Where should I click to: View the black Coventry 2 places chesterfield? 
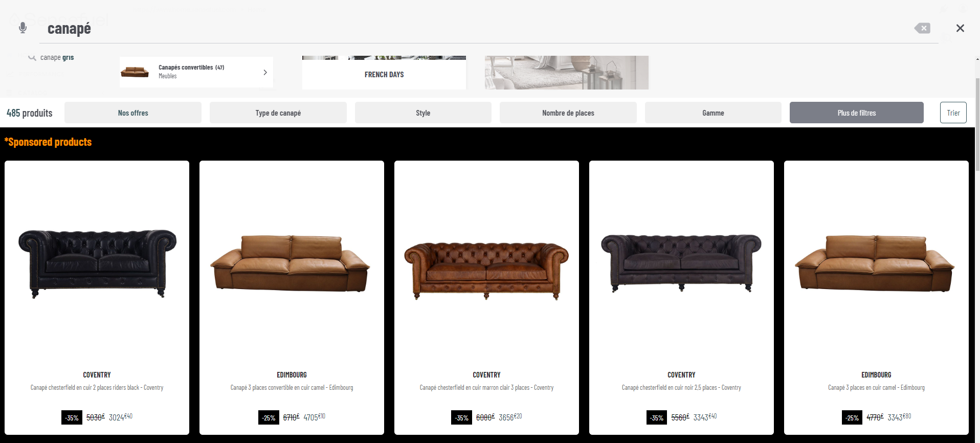pyautogui.click(x=97, y=263)
